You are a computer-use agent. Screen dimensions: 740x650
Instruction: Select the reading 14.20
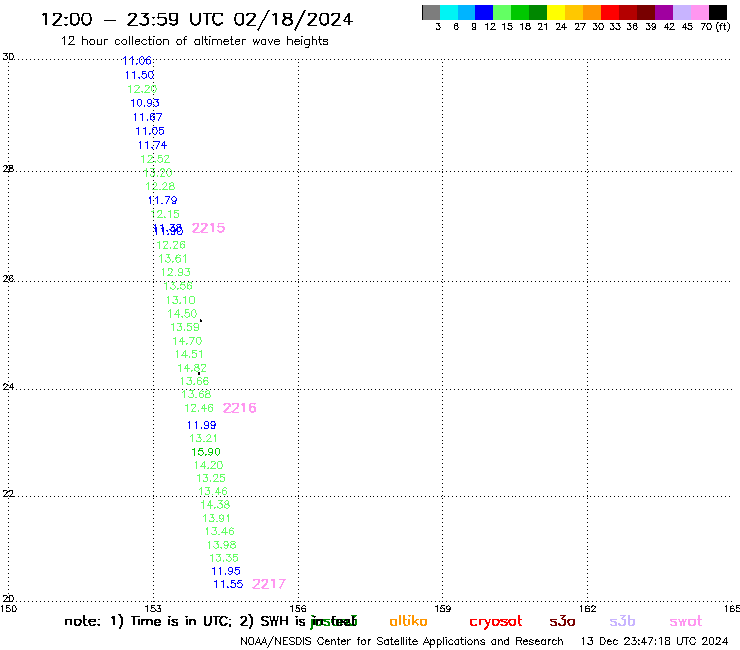pyautogui.click(x=209, y=465)
